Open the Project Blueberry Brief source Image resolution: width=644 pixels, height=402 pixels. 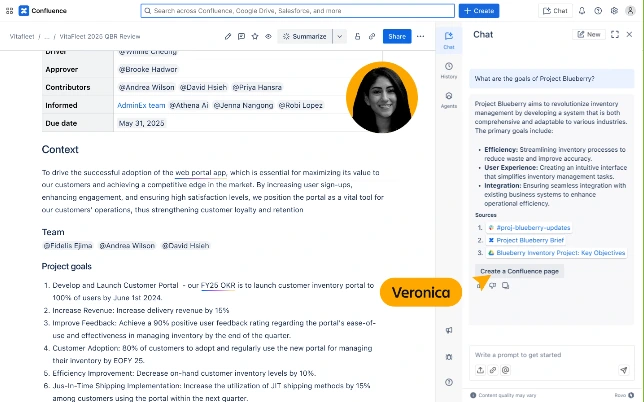click(x=526, y=240)
